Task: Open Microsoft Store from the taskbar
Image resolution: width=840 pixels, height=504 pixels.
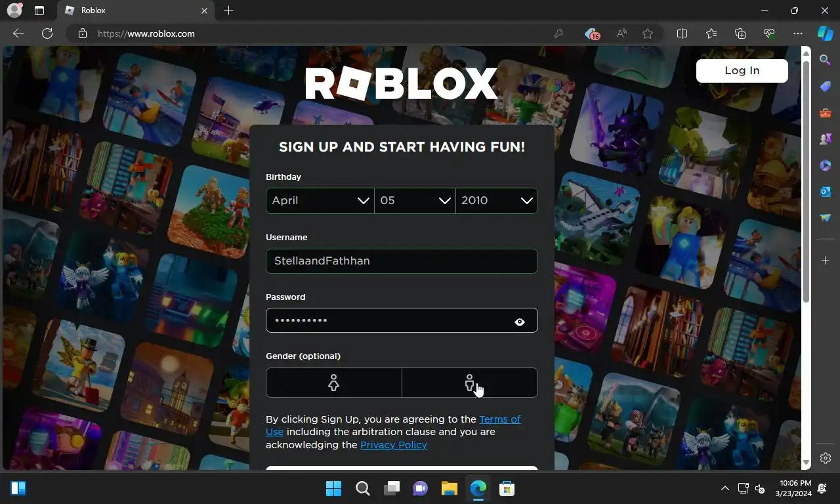Action: pos(507,488)
